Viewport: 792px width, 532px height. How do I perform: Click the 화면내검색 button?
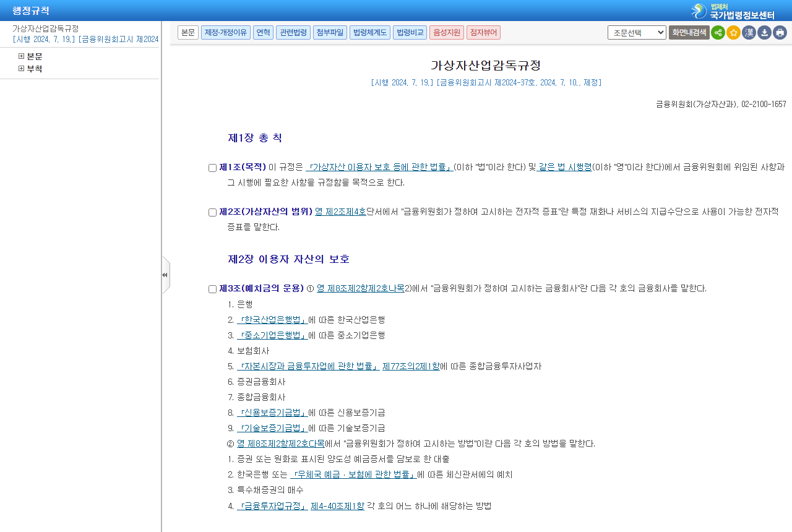coord(689,32)
